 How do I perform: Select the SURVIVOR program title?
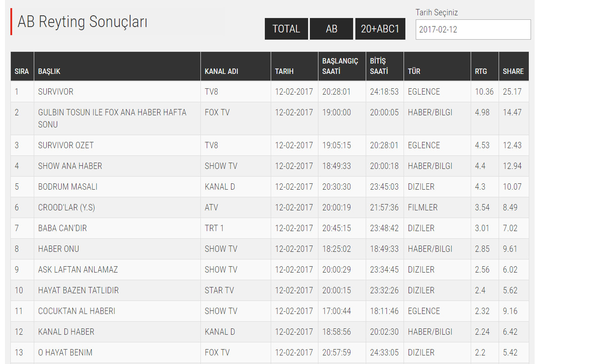tap(55, 92)
